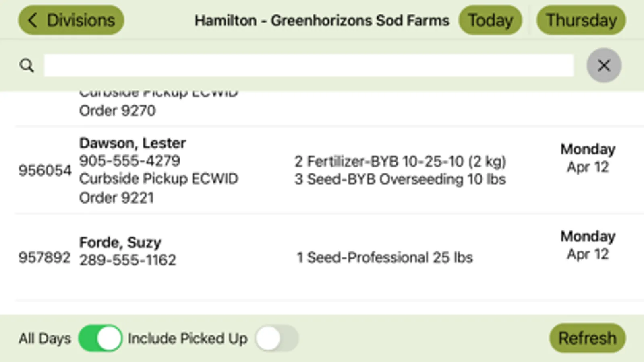Go back to Divisions
This screenshot has width=644, height=362.
pos(71,20)
